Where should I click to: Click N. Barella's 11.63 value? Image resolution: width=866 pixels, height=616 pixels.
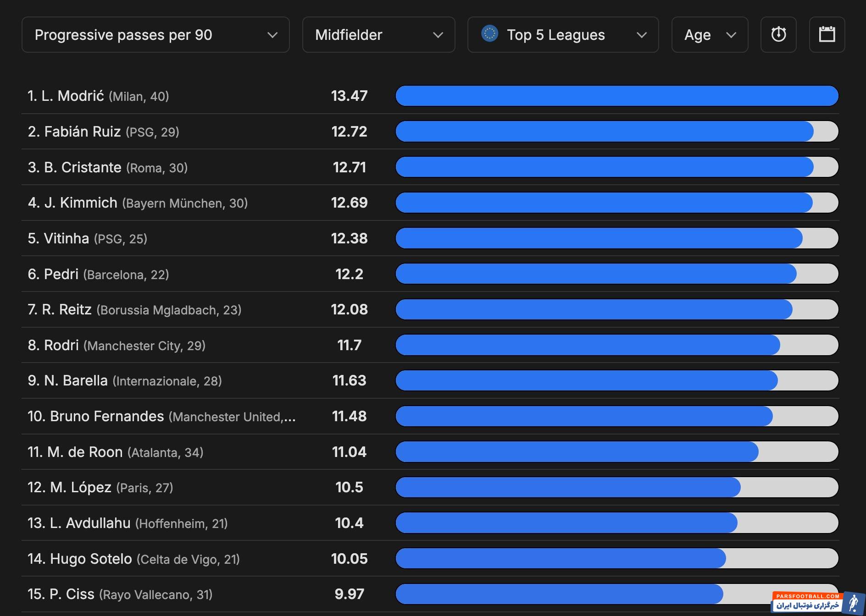tap(349, 380)
